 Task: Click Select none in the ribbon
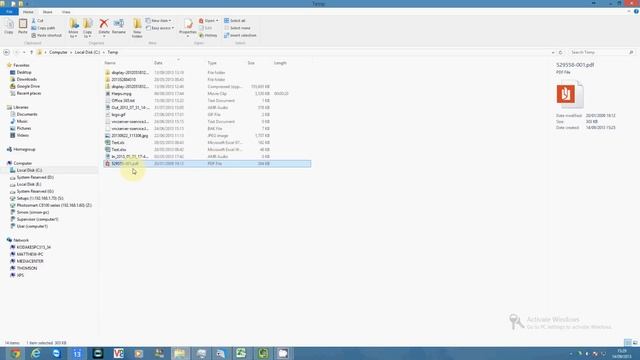pos(237,28)
